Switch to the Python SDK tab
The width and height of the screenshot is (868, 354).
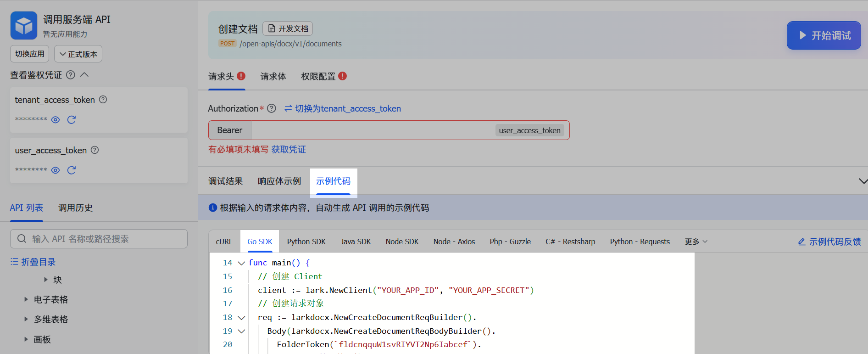[306, 242]
